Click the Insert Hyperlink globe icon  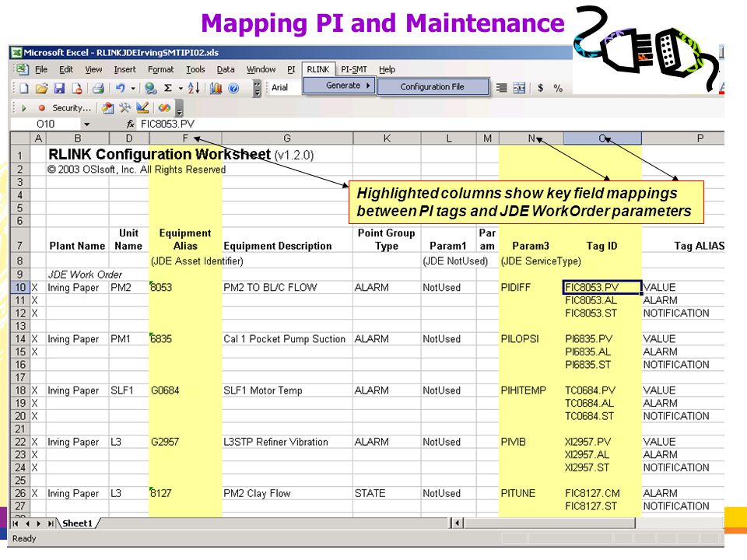tap(150, 88)
